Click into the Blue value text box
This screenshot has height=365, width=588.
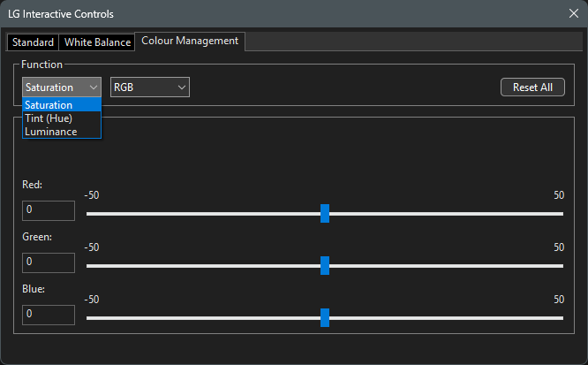(x=49, y=315)
